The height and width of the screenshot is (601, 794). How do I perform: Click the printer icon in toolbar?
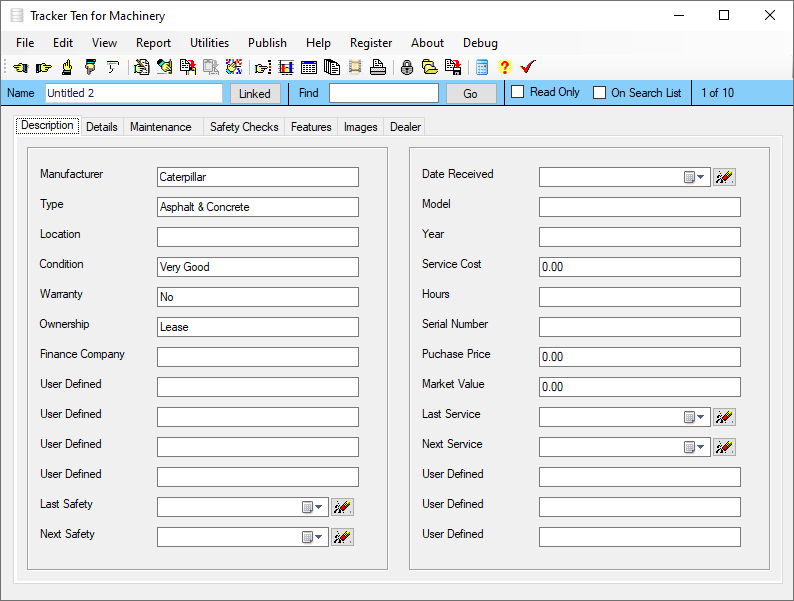(377, 68)
